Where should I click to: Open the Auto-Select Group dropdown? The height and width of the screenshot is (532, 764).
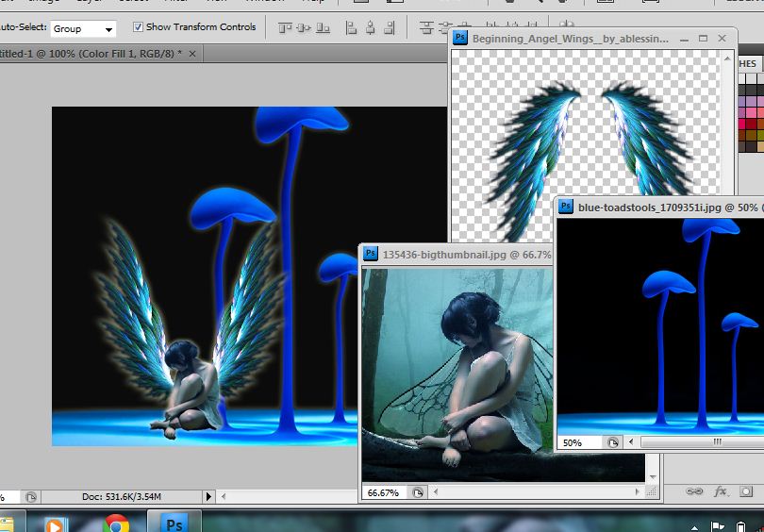[83, 28]
